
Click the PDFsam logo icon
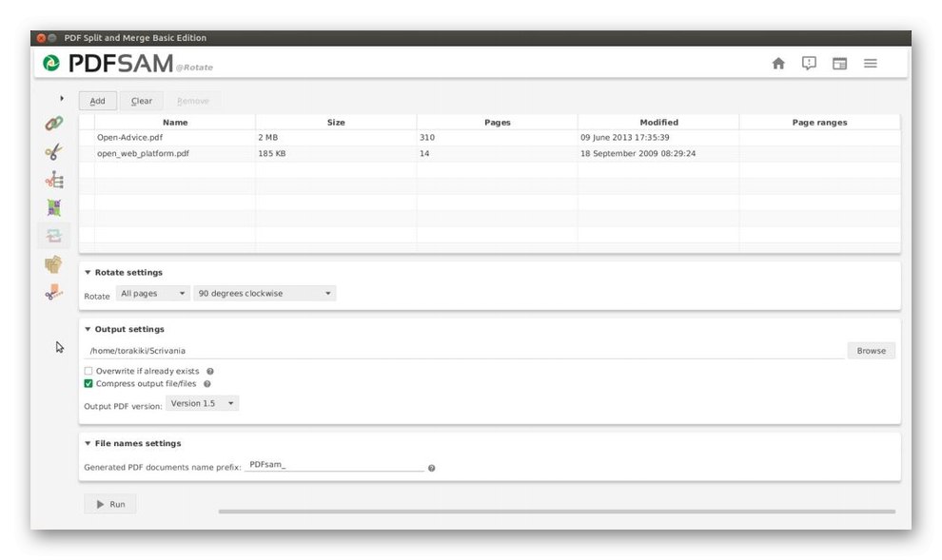click(51, 63)
